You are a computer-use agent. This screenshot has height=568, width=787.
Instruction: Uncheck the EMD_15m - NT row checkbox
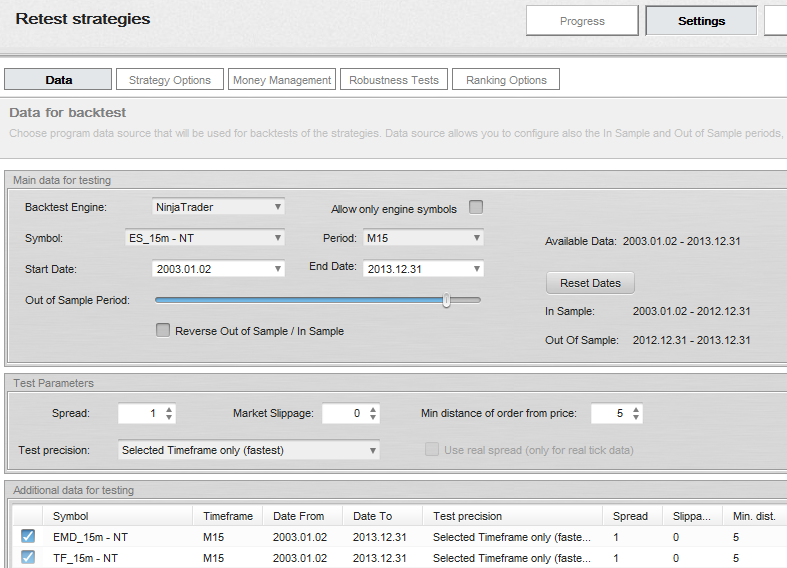28,536
